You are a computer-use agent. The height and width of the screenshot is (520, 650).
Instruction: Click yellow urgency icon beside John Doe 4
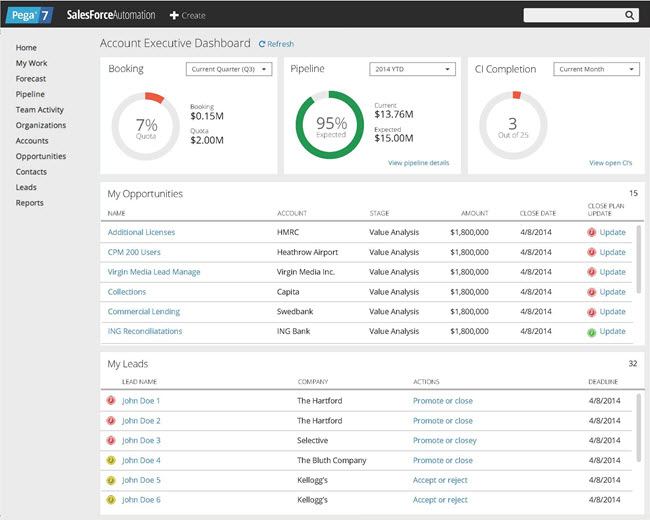[111, 460]
